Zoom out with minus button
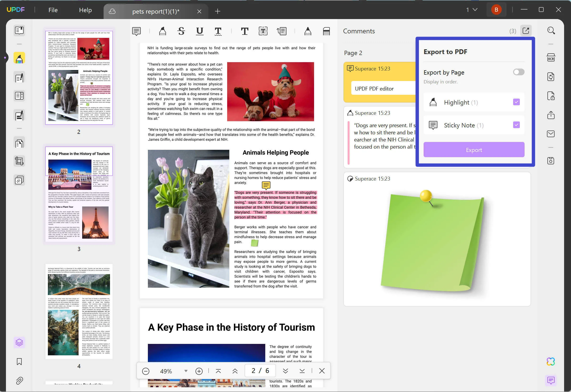 (146, 371)
